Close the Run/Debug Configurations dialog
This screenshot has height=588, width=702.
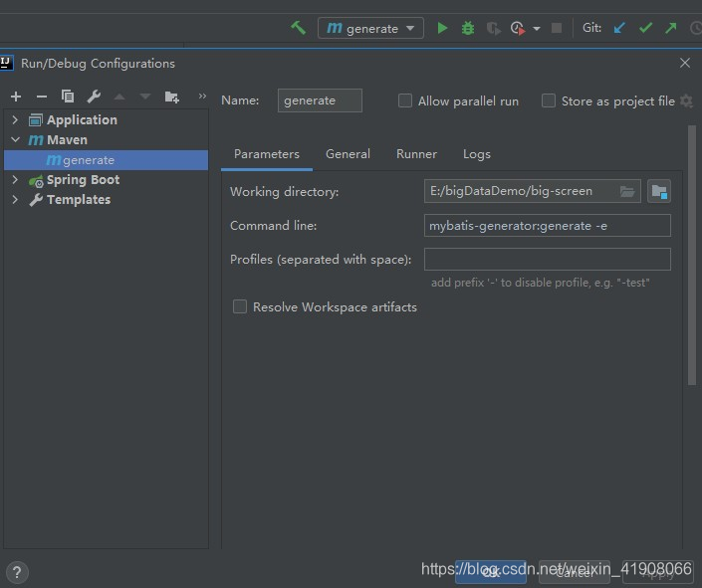click(x=684, y=63)
